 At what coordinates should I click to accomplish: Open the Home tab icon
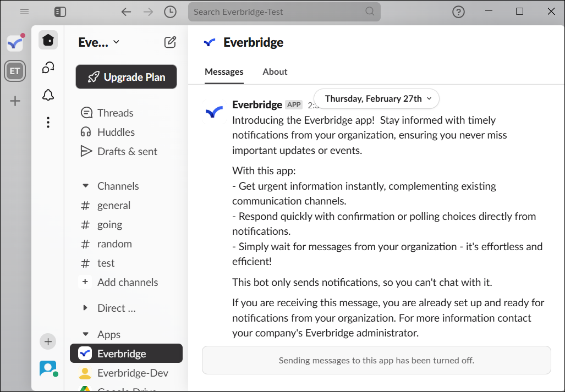48,40
